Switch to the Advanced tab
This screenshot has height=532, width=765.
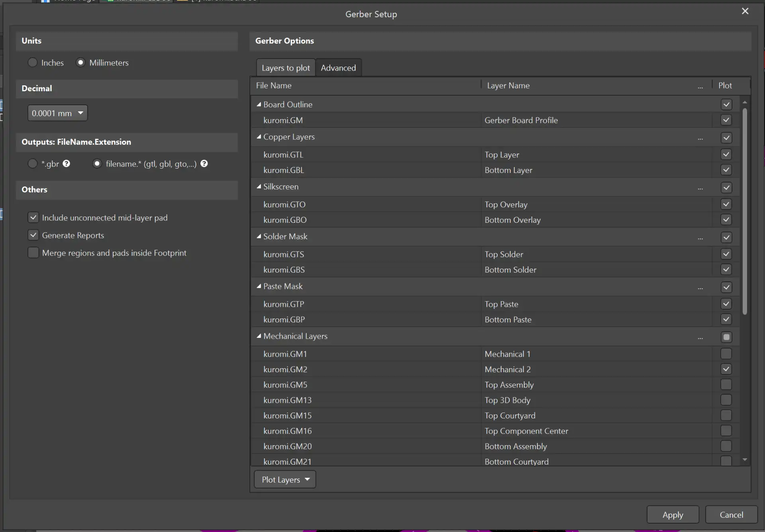[338, 68]
